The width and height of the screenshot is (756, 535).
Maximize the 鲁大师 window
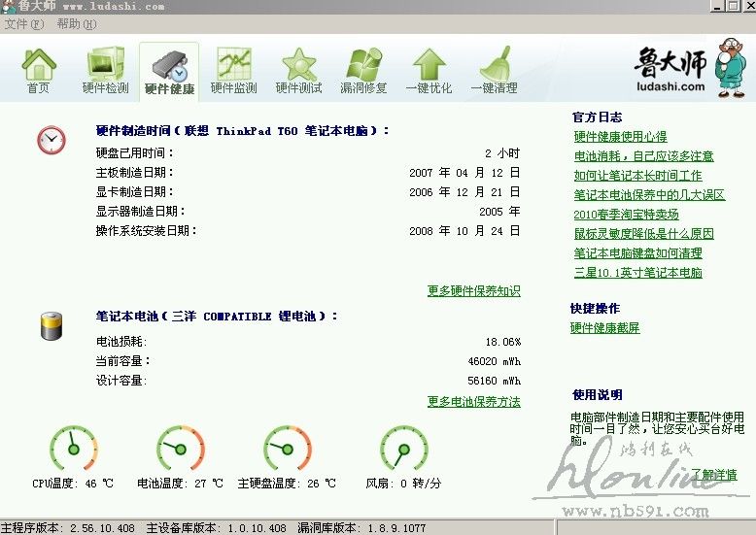[x=733, y=6]
